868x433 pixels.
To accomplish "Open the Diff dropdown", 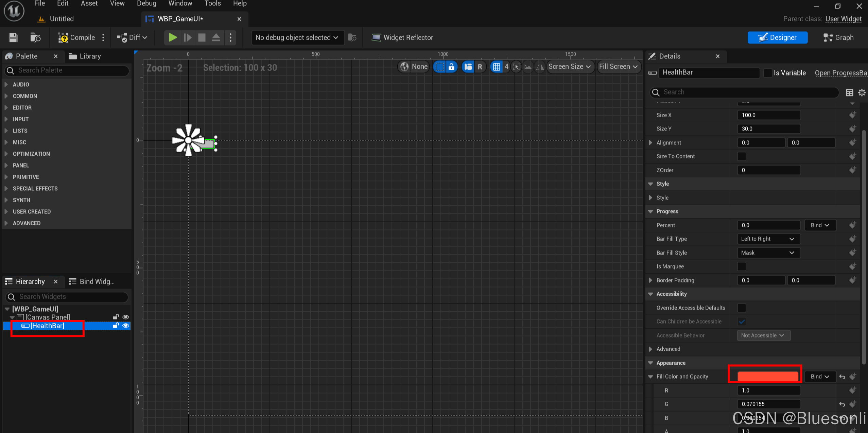I will point(132,37).
